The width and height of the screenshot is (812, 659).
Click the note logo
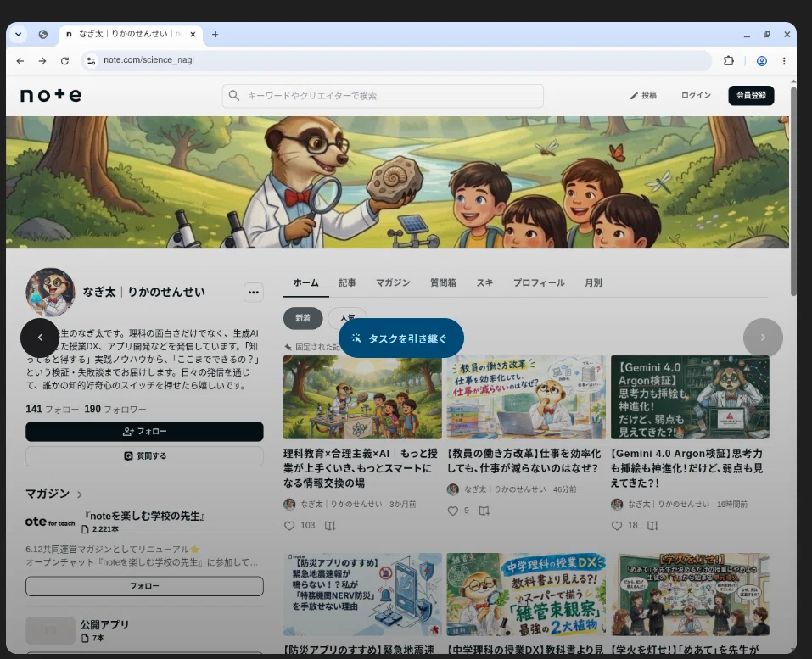tap(51, 95)
